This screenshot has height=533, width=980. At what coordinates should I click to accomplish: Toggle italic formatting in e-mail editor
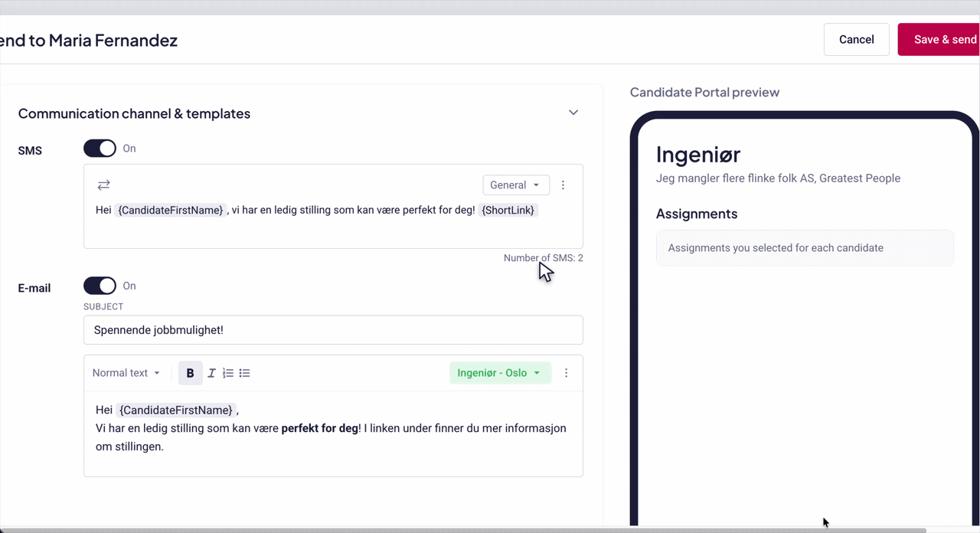212,373
